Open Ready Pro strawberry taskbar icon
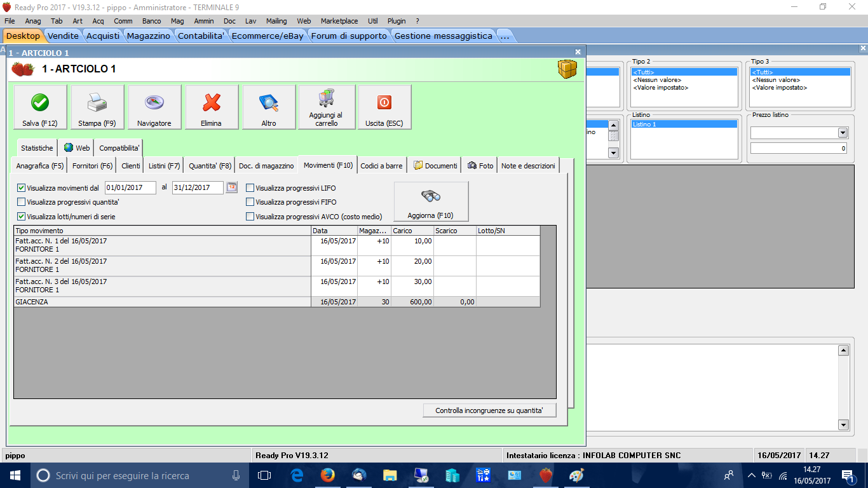 [x=546, y=475]
